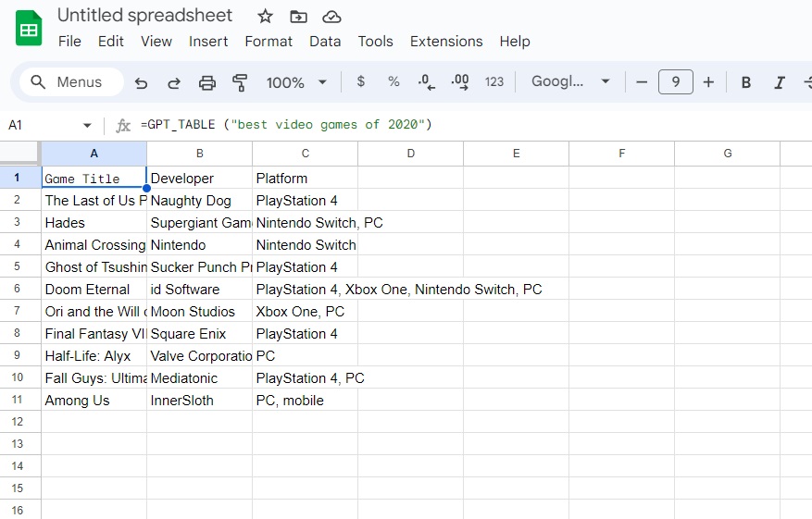
Task: Open the font family dropdown
Action: (570, 81)
